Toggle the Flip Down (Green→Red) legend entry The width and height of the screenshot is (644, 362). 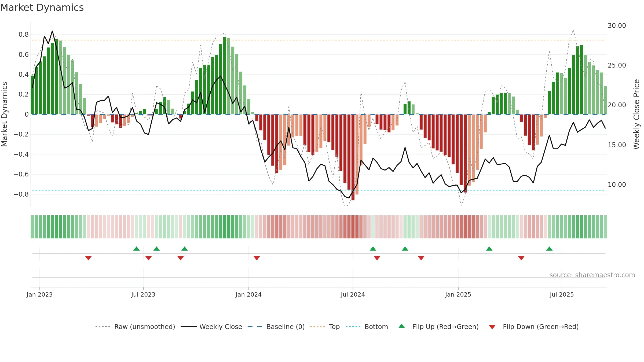(534, 327)
